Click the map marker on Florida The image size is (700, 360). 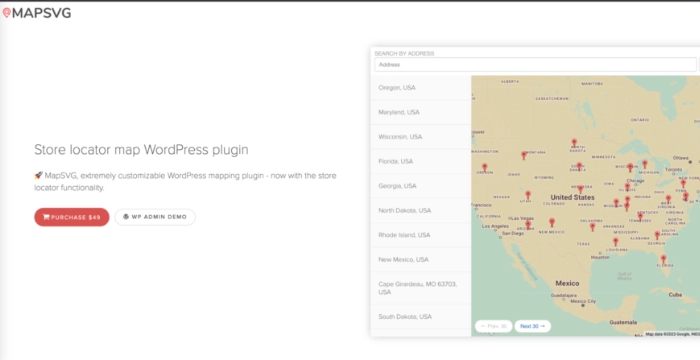tap(663, 259)
